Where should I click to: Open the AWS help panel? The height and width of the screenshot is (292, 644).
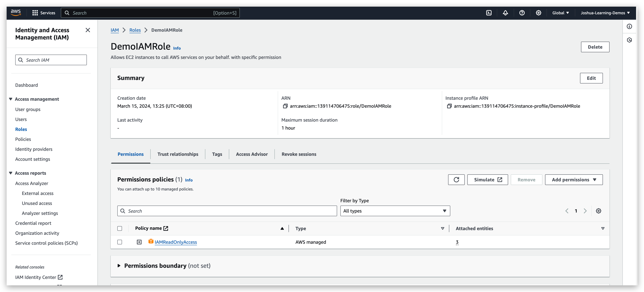click(522, 12)
